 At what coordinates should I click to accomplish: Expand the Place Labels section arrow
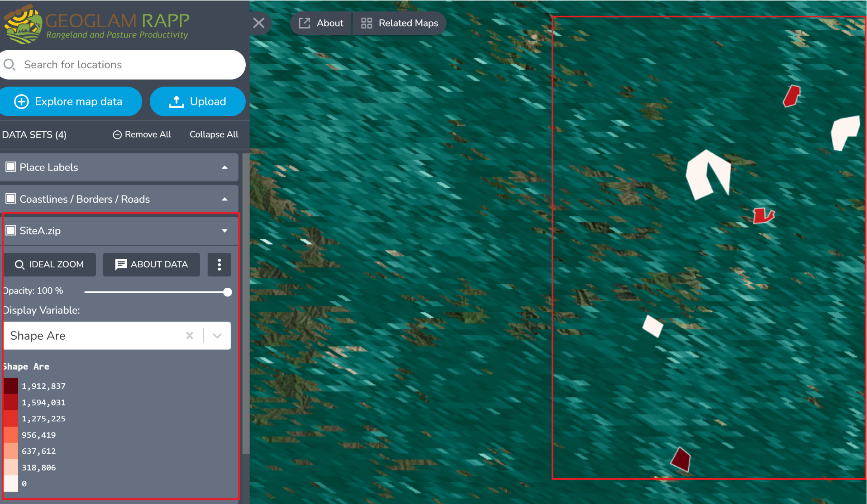[224, 167]
